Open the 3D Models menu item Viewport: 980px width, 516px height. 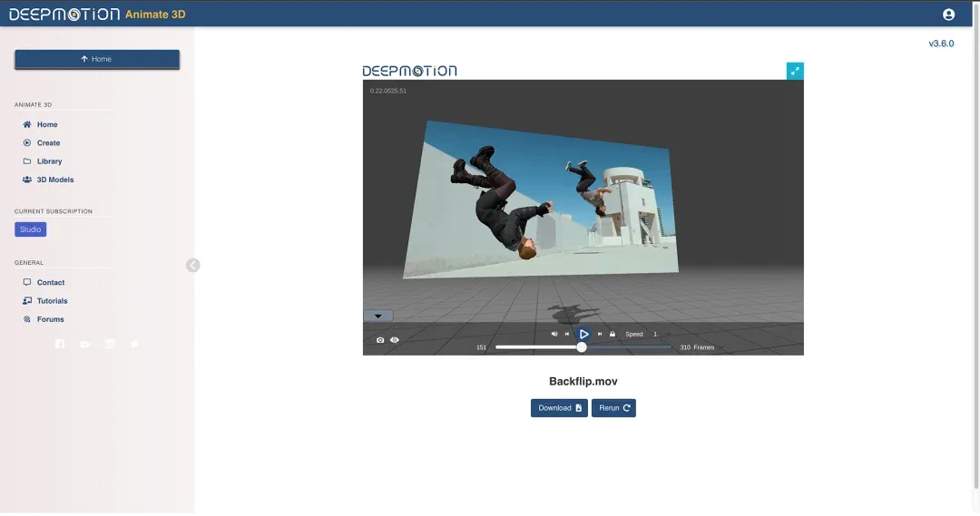click(55, 180)
